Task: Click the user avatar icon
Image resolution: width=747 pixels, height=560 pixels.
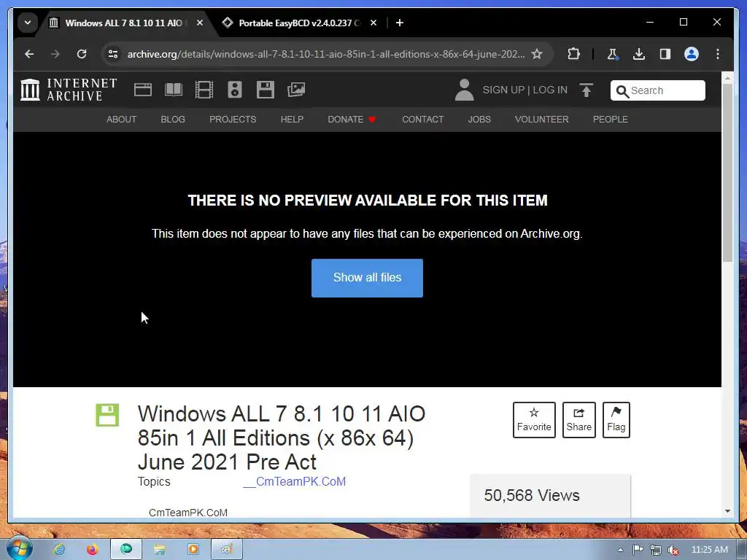Action: click(464, 90)
